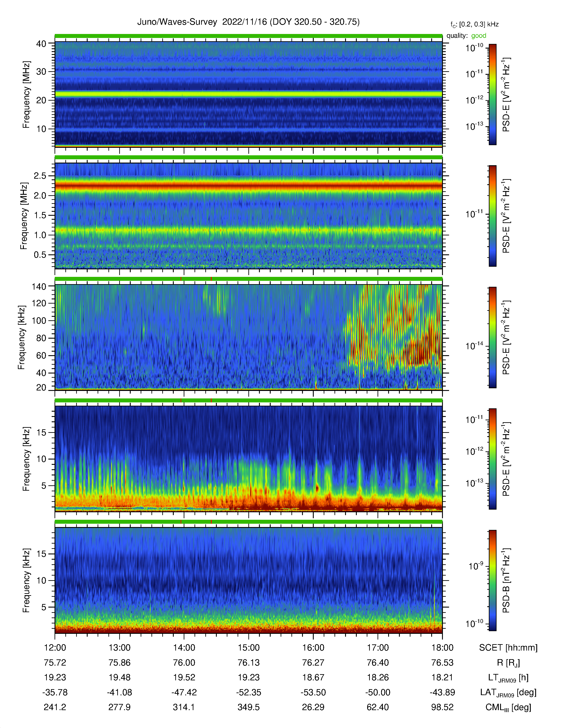This screenshot has height=728, width=563.
Task: Click the 18:00 SCET time label
Action: 442,648
